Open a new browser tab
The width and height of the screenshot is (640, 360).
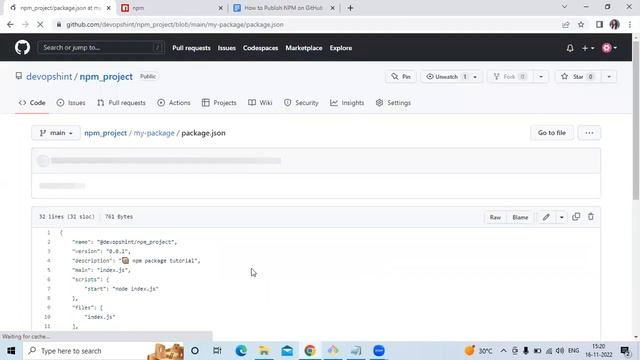coord(350,8)
